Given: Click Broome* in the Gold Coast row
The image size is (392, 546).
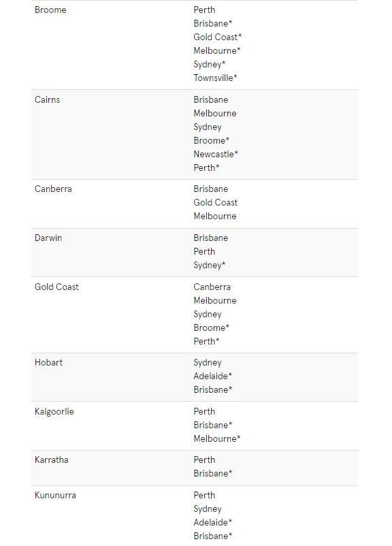Looking at the screenshot, I should tap(212, 327).
